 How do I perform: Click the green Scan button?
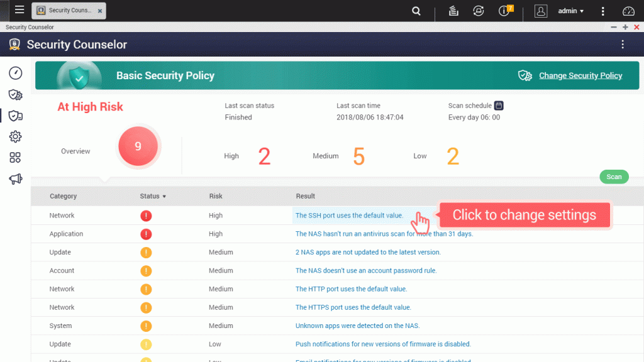click(x=614, y=177)
